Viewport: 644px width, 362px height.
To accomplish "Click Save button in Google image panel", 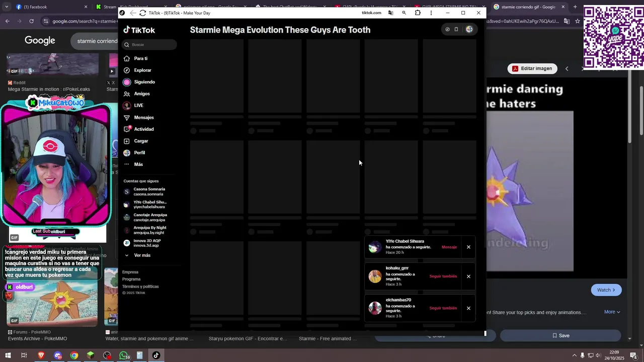I will pos(560,336).
